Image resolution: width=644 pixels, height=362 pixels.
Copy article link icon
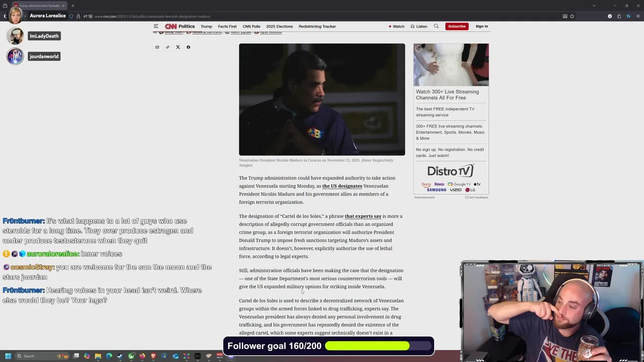168,47
